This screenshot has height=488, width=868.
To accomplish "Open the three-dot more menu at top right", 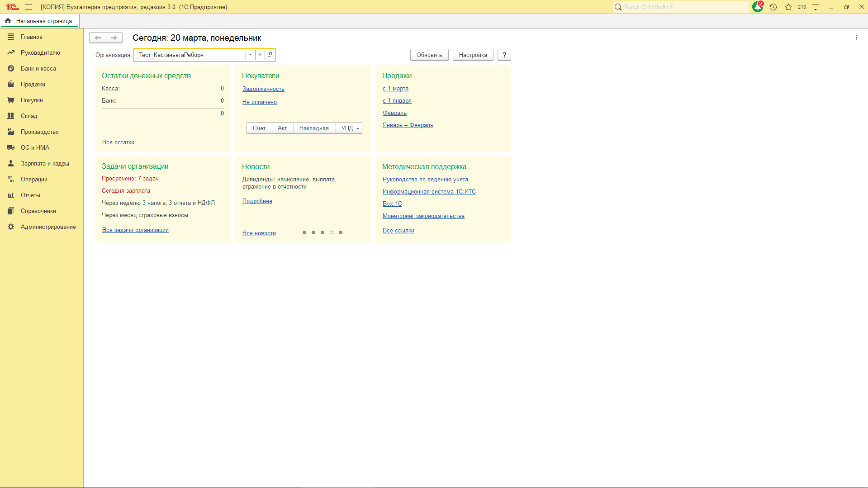I will [856, 38].
